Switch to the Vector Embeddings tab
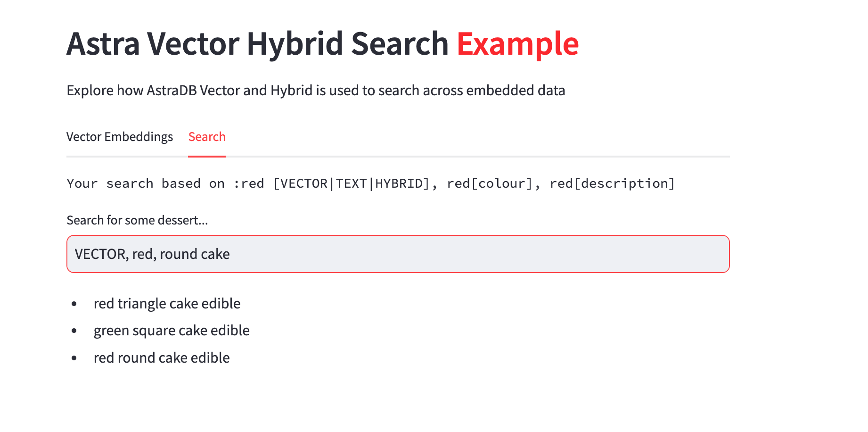 coord(120,137)
